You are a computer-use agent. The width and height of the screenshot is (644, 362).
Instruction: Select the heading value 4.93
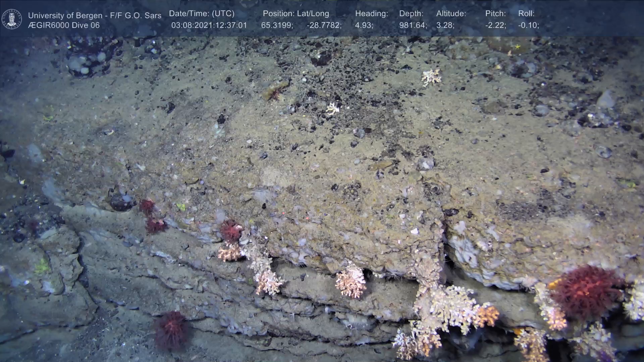[364, 25]
